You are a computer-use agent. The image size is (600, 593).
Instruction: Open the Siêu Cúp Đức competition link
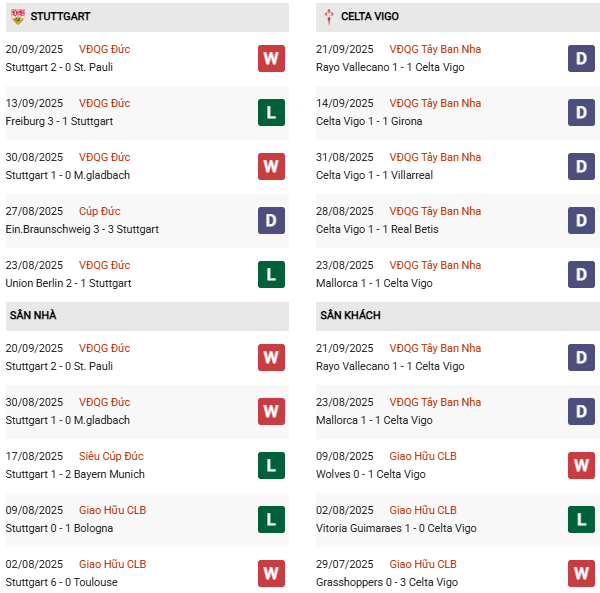click(111, 456)
